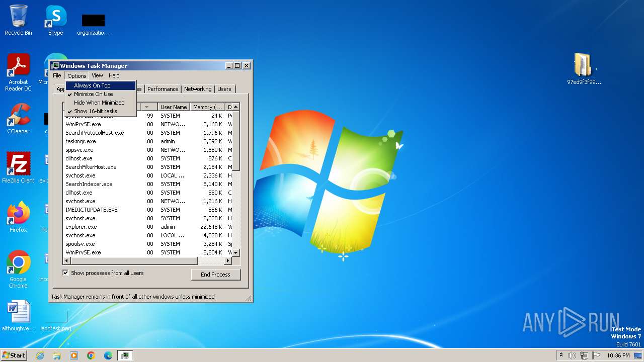Switch to the Performance tab
The width and height of the screenshot is (644, 362).
(x=163, y=89)
